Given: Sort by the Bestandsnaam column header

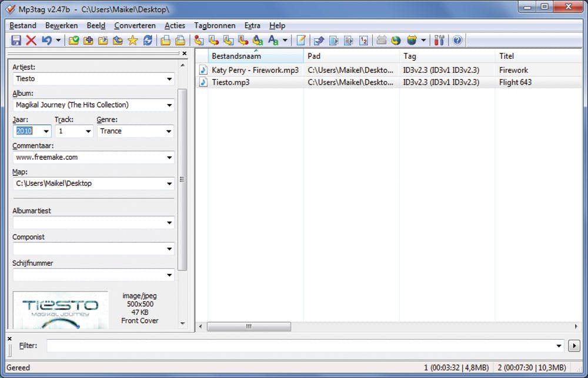Looking at the screenshot, I should point(255,56).
